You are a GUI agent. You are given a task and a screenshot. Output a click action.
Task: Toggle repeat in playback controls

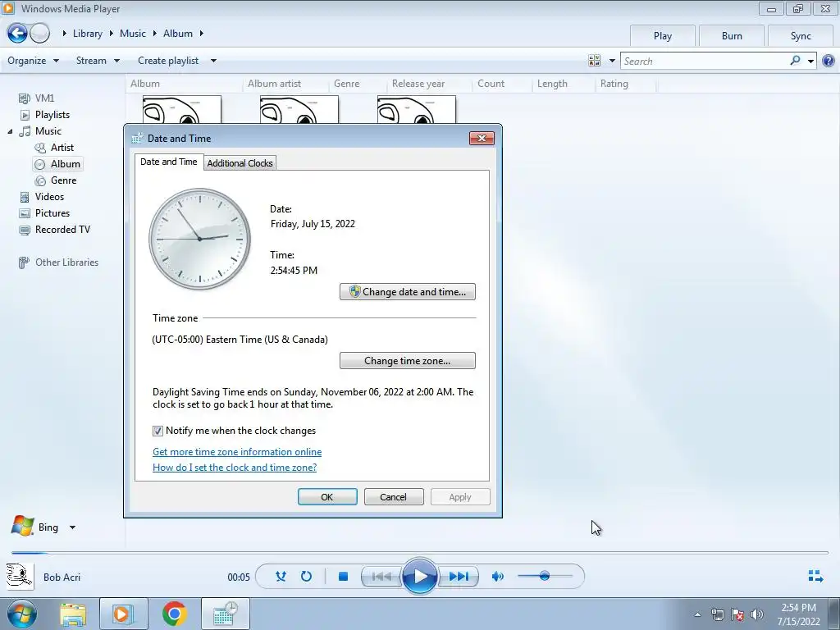pos(307,577)
